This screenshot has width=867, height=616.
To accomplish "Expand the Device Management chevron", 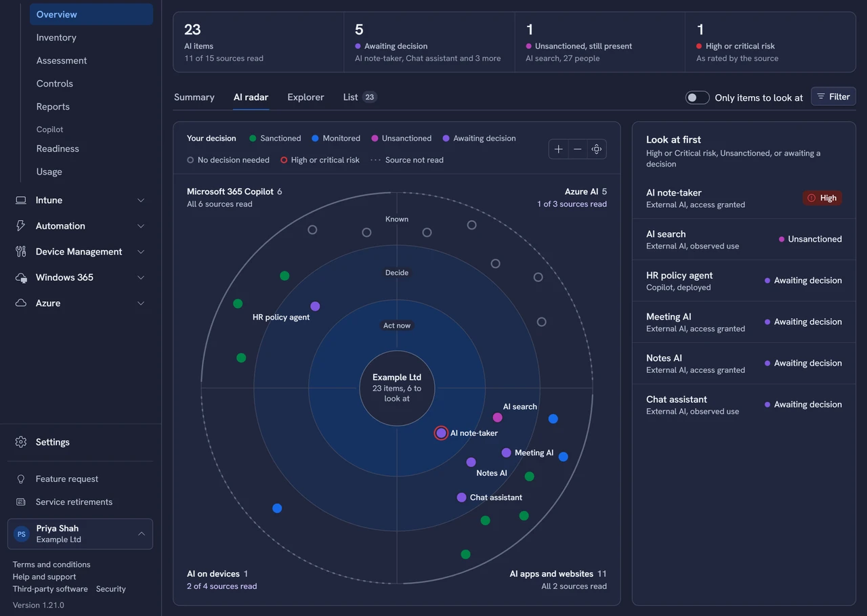I will (x=141, y=252).
